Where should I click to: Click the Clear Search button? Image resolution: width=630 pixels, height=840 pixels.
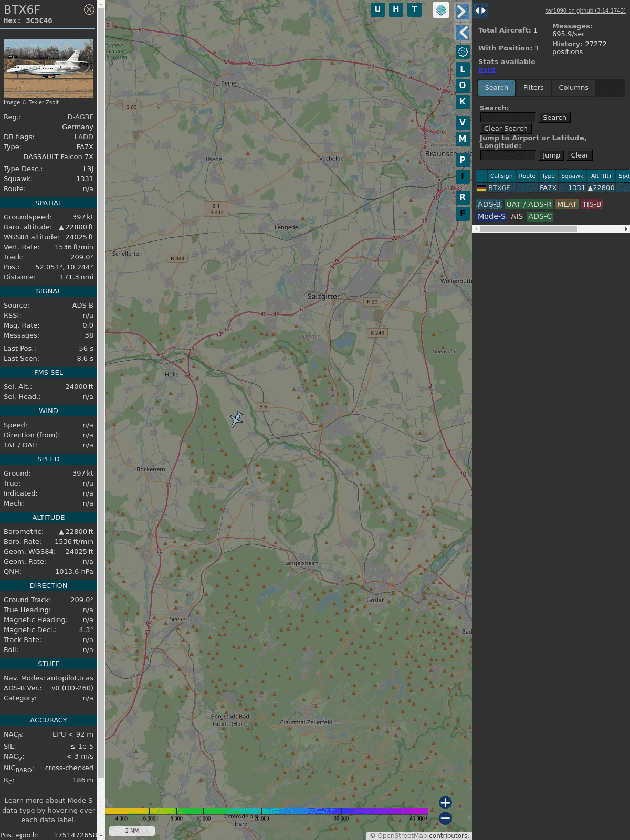coord(506,129)
